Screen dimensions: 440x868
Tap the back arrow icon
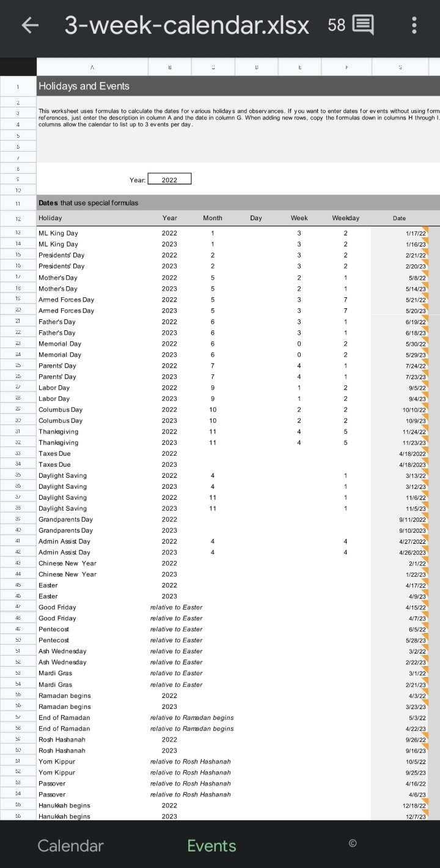tap(30, 25)
